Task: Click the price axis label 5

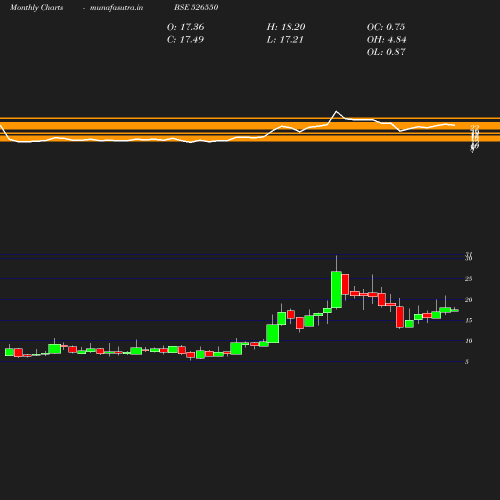Action: click(x=467, y=362)
